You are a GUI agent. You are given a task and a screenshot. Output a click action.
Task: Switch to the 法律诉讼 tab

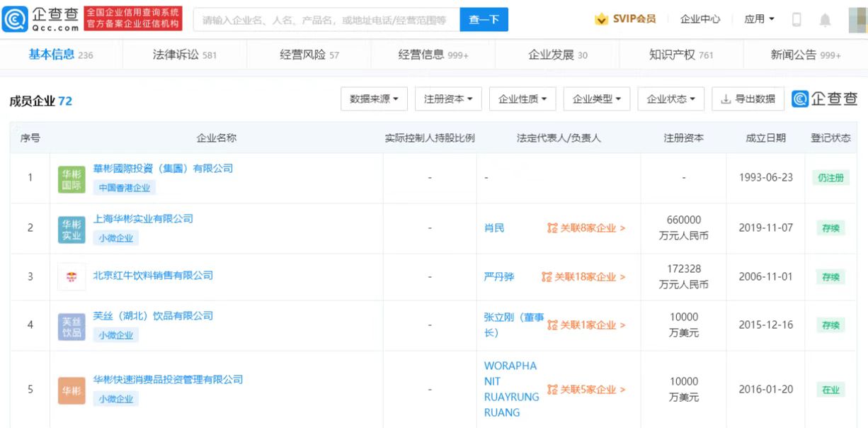pos(185,55)
